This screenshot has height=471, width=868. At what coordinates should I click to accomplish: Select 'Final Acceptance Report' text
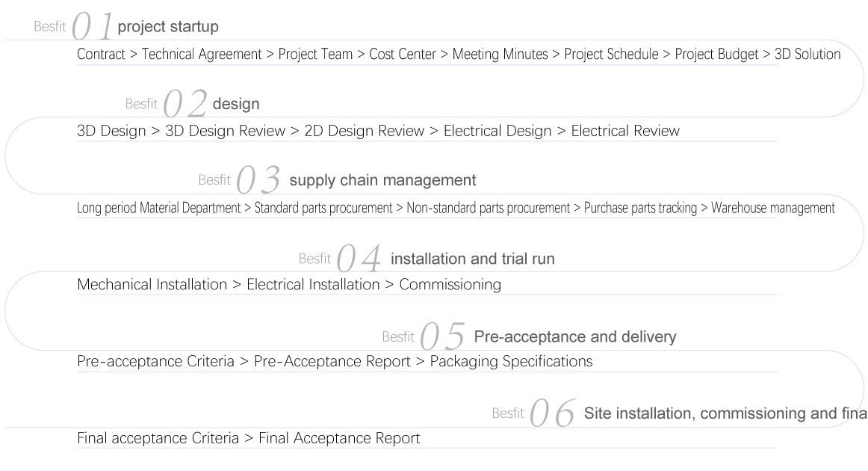click(339, 439)
